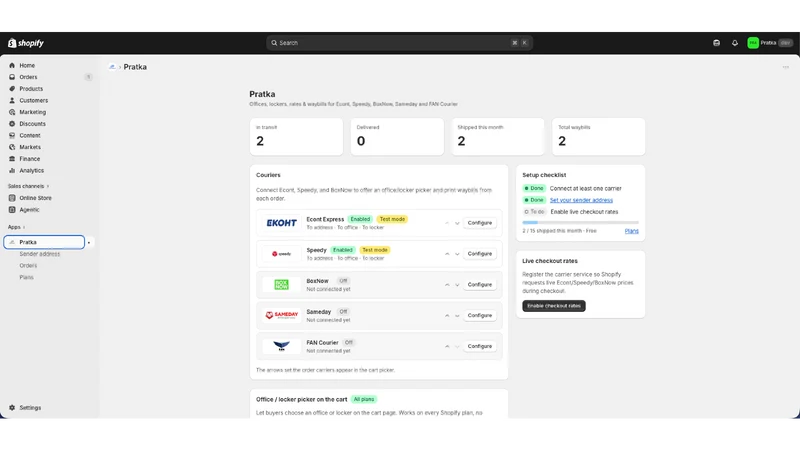Click the Agentic channel icon
The width and height of the screenshot is (800, 450).
tap(12, 210)
